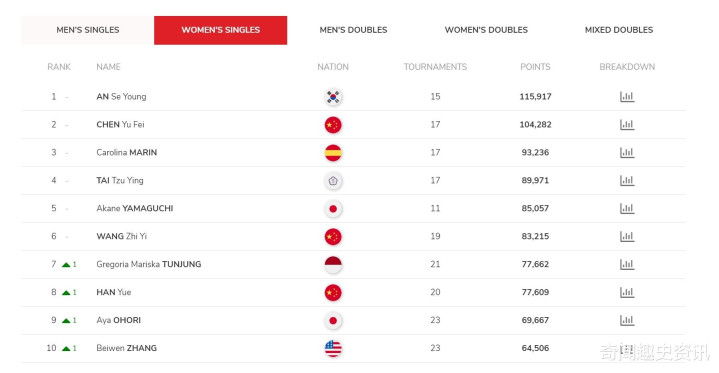Open Aya OHORI's breakdown chart

[627, 321]
